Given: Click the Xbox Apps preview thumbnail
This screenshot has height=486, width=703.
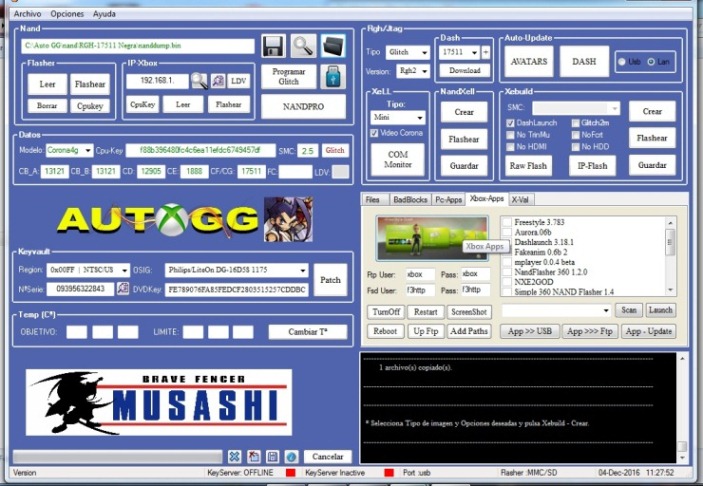Looking at the screenshot, I should 432,238.
